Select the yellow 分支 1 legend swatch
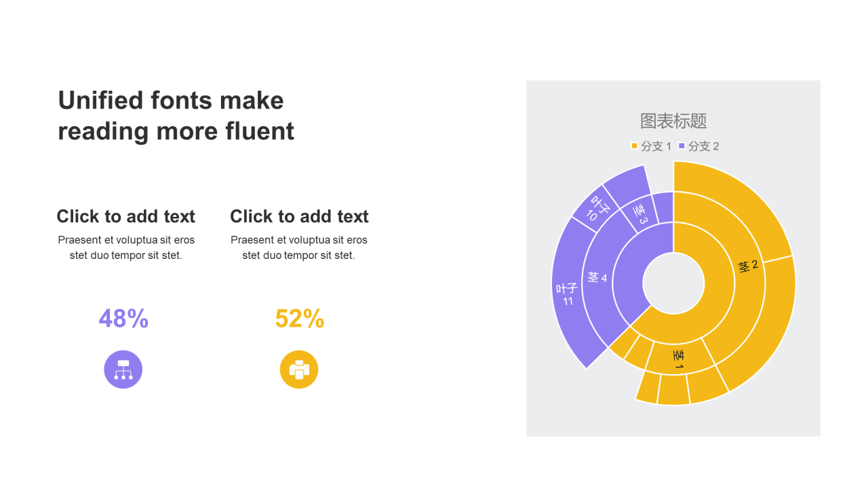This screenshot has width=868, height=488. 634,146
